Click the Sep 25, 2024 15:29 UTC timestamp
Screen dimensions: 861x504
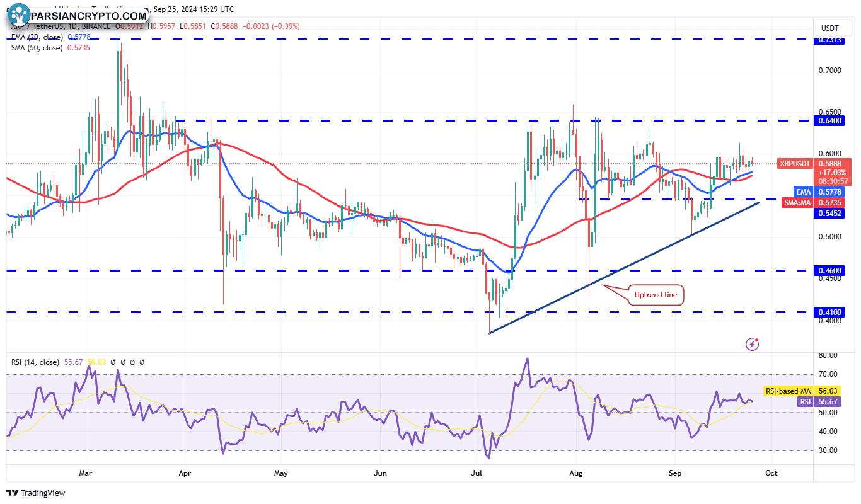[192, 9]
